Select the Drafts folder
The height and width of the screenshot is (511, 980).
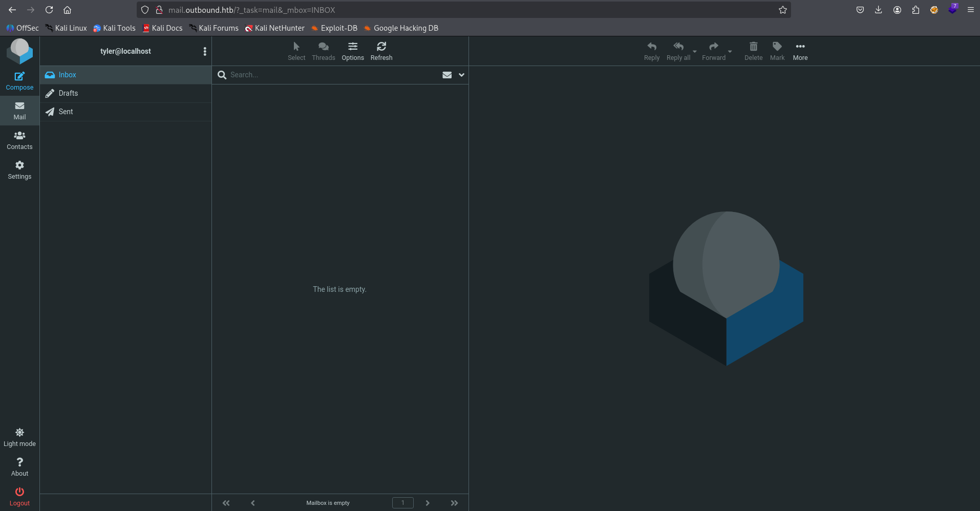pos(68,93)
